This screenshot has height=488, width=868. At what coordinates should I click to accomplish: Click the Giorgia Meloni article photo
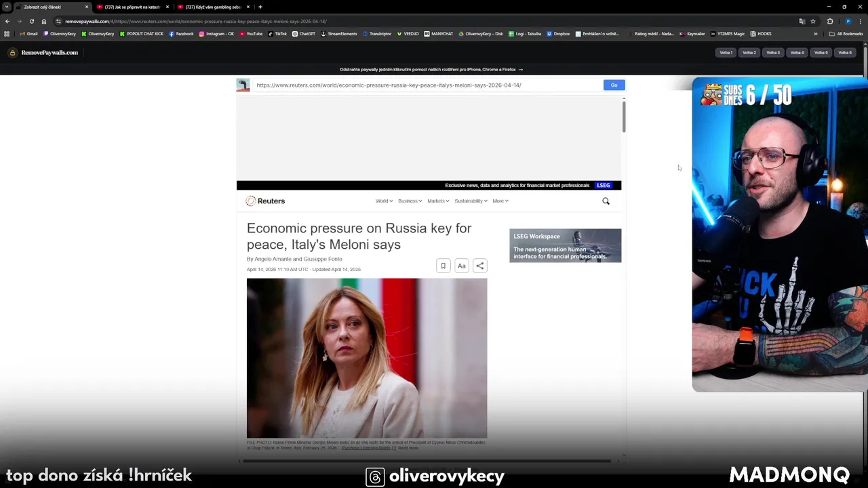367,358
